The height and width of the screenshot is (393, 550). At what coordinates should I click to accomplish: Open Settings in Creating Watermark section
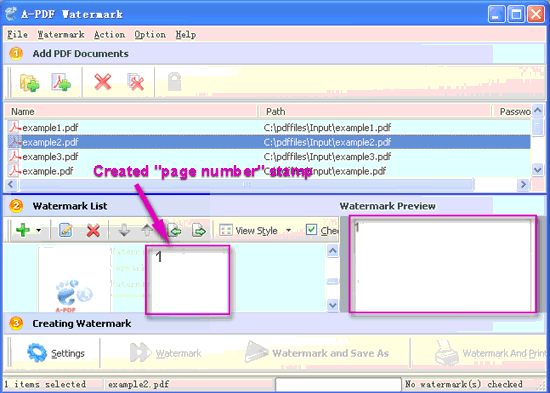click(56, 353)
